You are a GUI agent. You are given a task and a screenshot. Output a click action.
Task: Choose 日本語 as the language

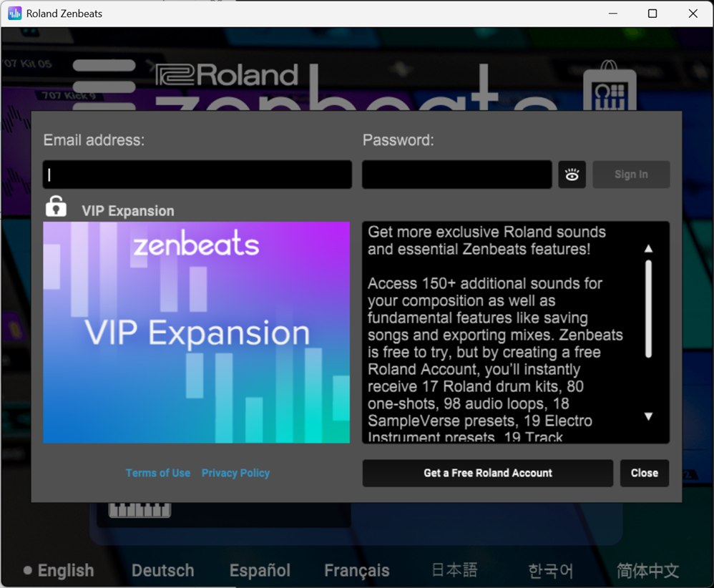(x=454, y=570)
